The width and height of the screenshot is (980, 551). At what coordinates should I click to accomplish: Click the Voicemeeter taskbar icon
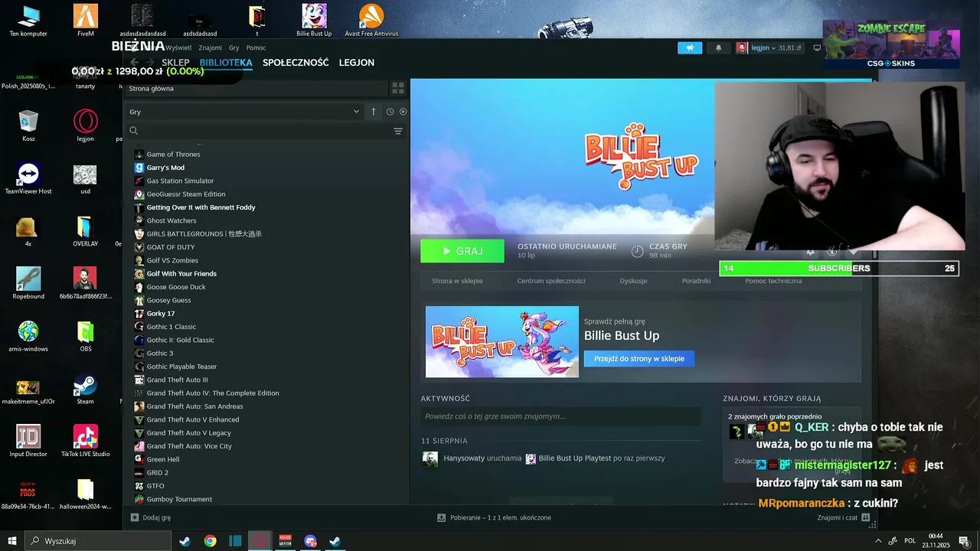click(x=286, y=541)
